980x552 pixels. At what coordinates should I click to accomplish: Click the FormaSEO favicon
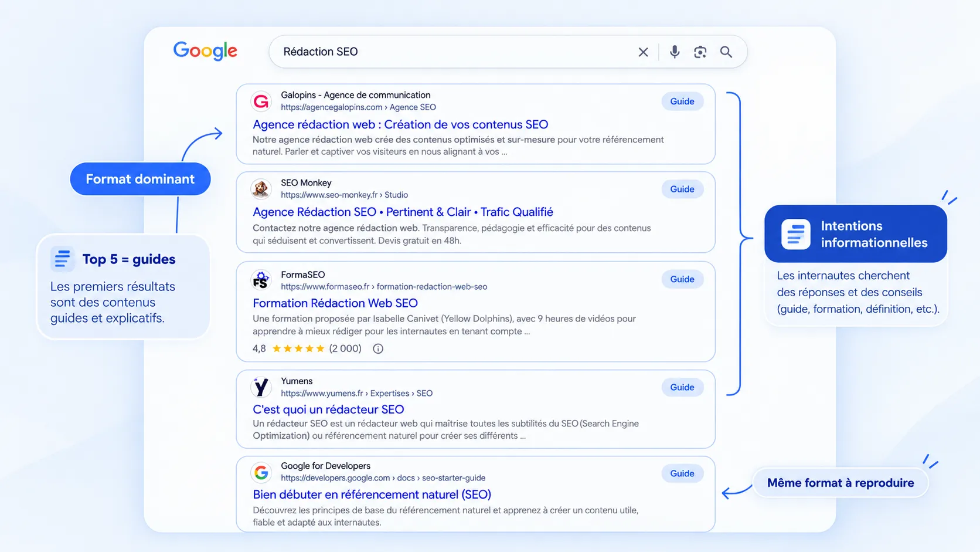coord(261,280)
